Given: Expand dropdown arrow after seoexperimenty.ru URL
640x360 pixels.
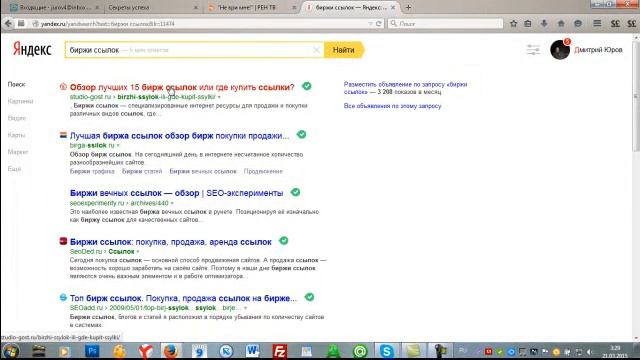Looking at the screenshot, I should pyautogui.click(x=172, y=203).
